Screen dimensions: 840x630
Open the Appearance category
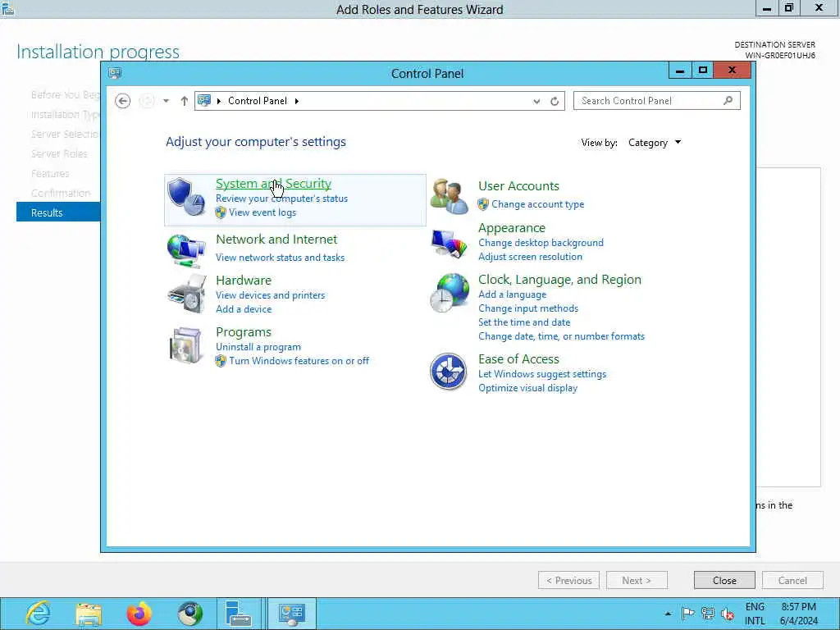[x=512, y=228]
